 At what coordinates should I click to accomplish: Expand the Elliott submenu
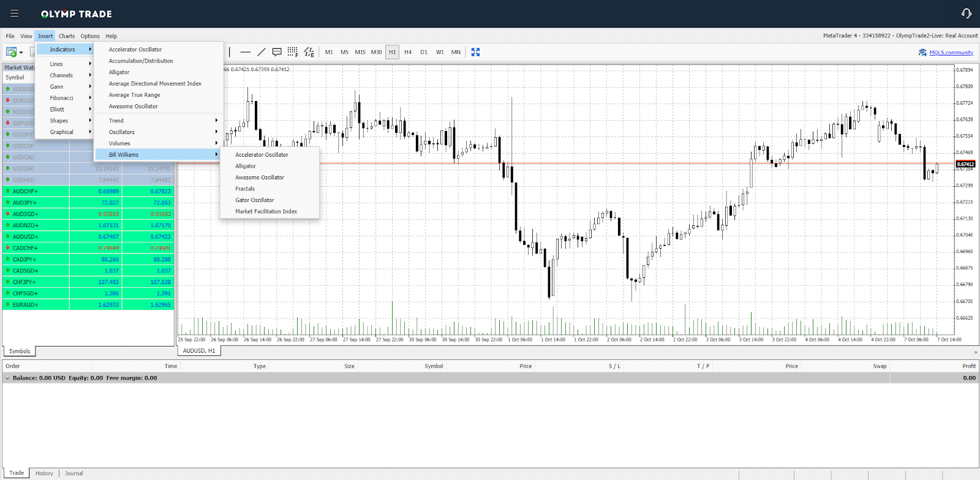(64, 109)
